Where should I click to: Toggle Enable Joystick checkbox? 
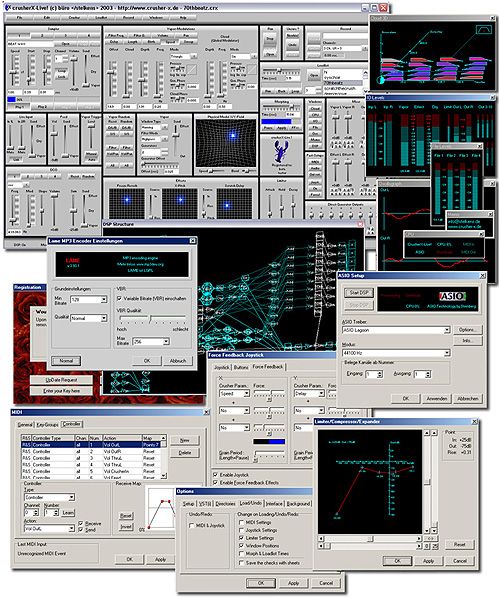click(215, 474)
